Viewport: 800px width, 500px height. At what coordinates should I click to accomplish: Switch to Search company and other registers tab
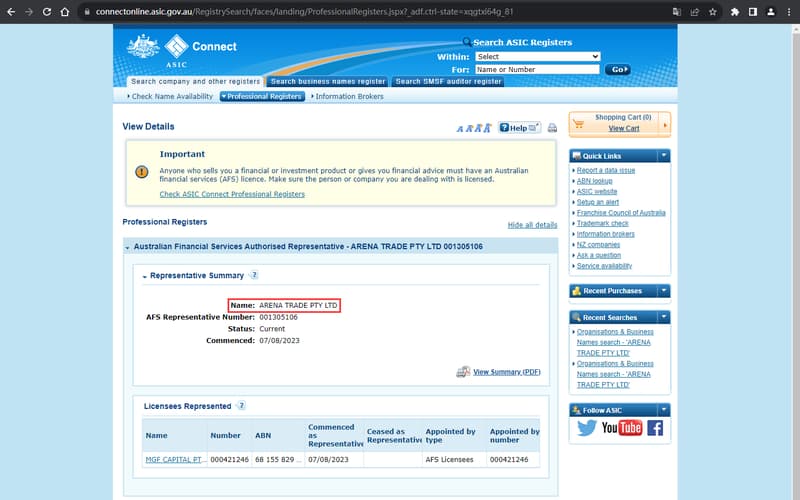coord(195,82)
